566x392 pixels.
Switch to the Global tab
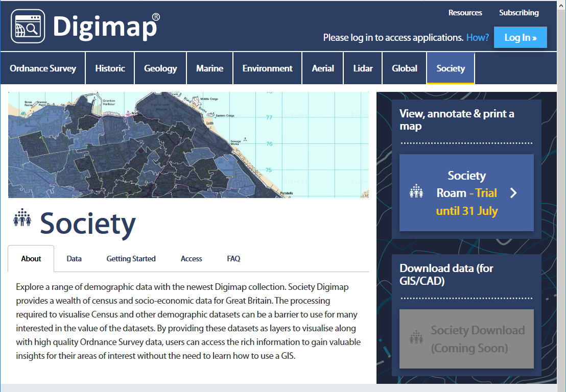405,68
